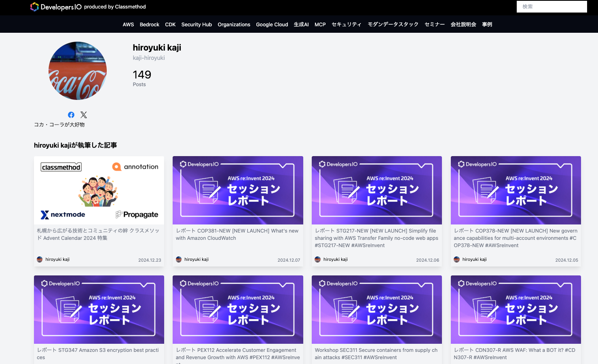Click the Coca-Cola profile avatar
Screen dimensions: 598x364
(78, 71)
